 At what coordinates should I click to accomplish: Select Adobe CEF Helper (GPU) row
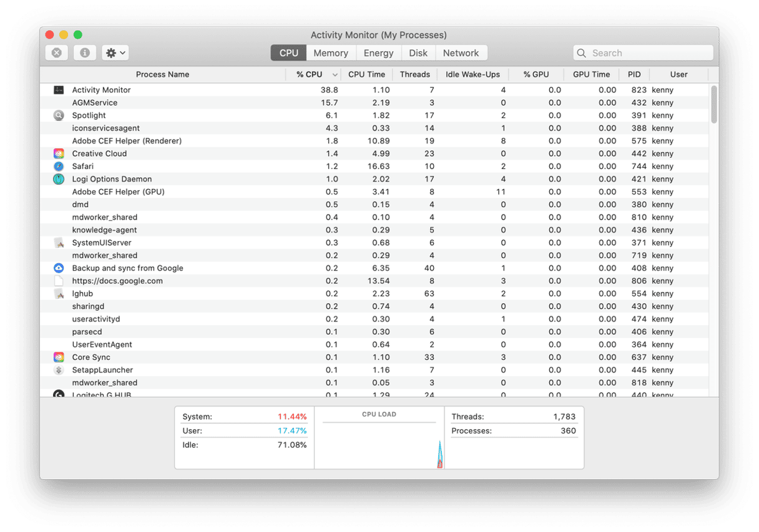click(x=375, y=192)
